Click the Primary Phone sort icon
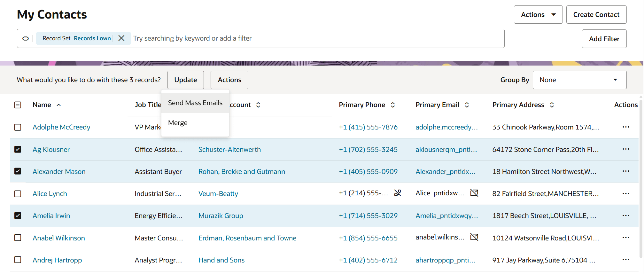 point(393,105)
